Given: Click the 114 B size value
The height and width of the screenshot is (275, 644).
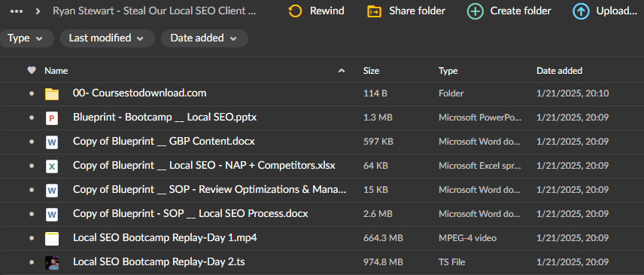Looking at the screenshot, I should (x=375, y=93).
